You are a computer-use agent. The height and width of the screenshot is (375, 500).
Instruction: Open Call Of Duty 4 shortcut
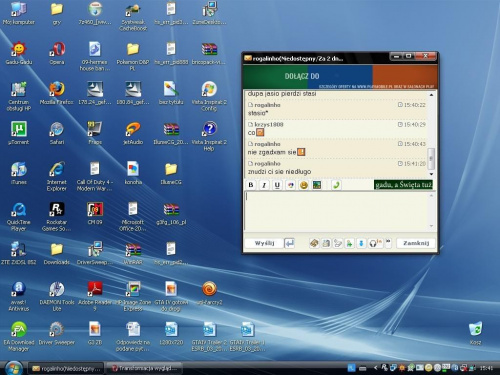95,176
